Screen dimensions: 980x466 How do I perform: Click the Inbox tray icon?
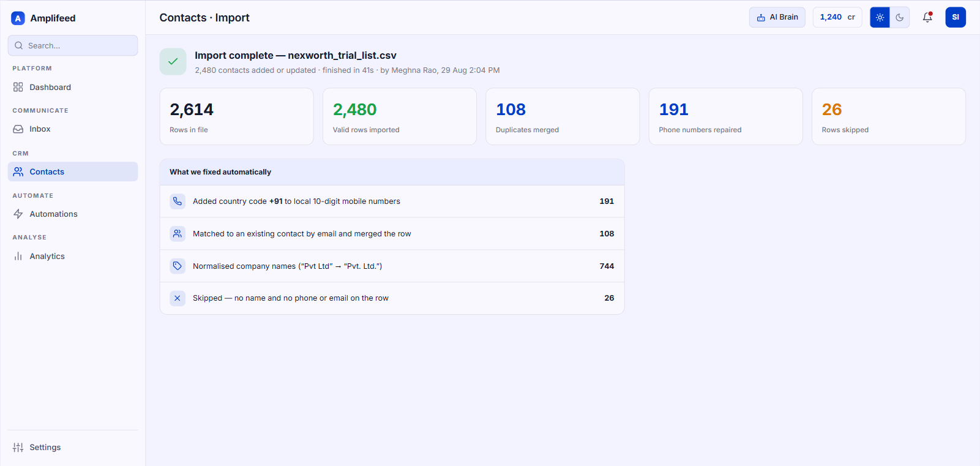[18, 129]
